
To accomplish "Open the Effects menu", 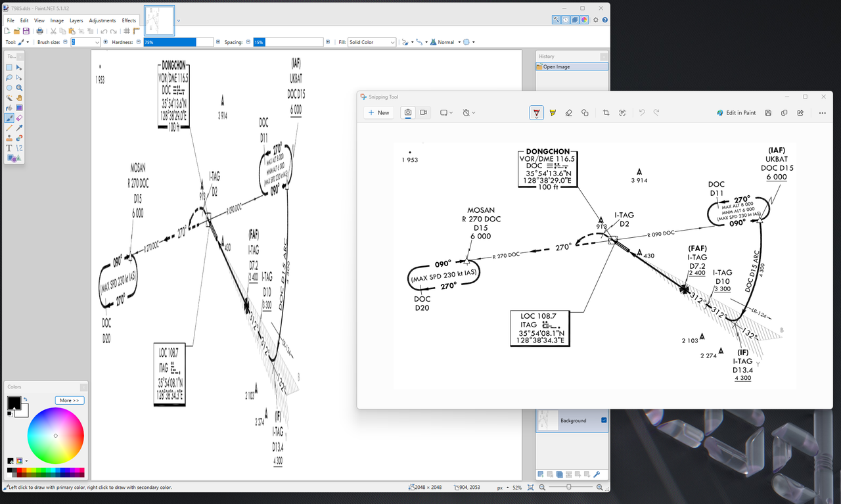I will (129, 20).
